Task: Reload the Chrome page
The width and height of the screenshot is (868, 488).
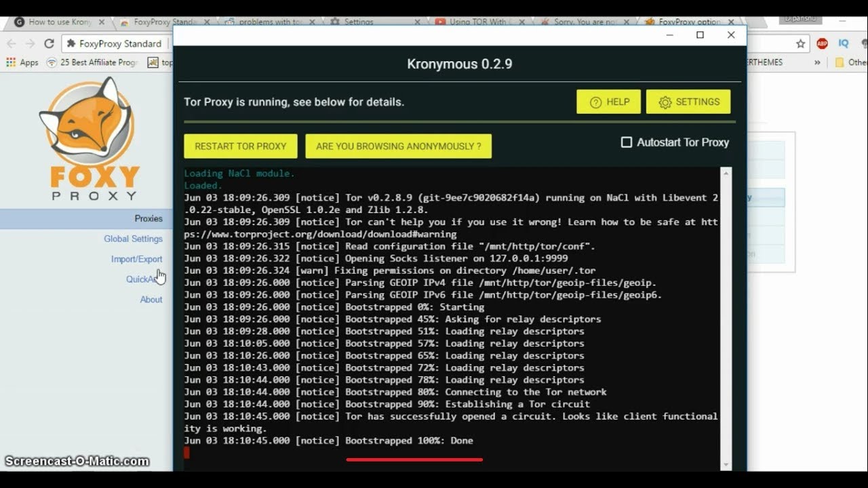Action: point(49,43)
